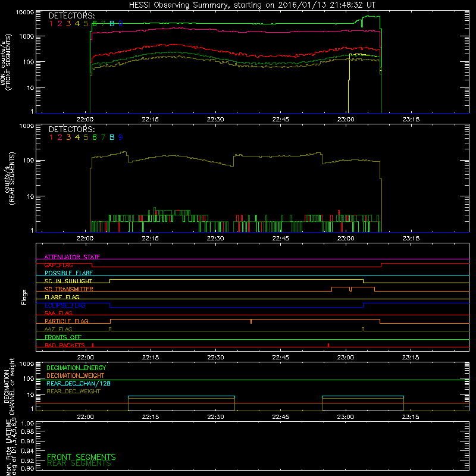Viewport: 476px width, 476px height.
Task: Click 22:30 tick under rear segments plot
Action: point(215,239)
